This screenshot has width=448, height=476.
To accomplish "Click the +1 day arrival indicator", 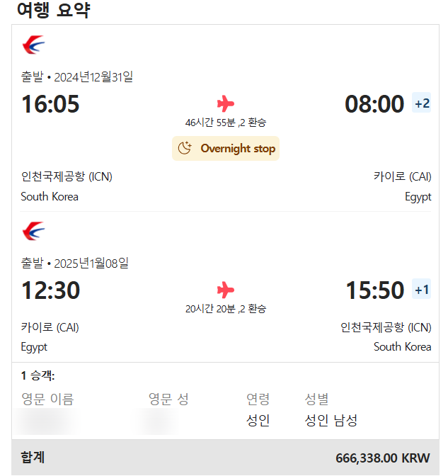I will click(422, 290).
